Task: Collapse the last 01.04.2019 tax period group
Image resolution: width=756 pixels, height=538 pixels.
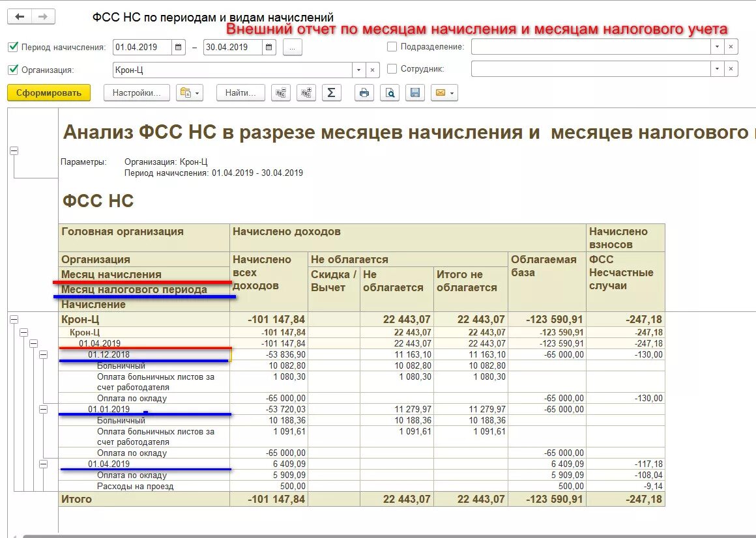Action: tap(44, 464)
